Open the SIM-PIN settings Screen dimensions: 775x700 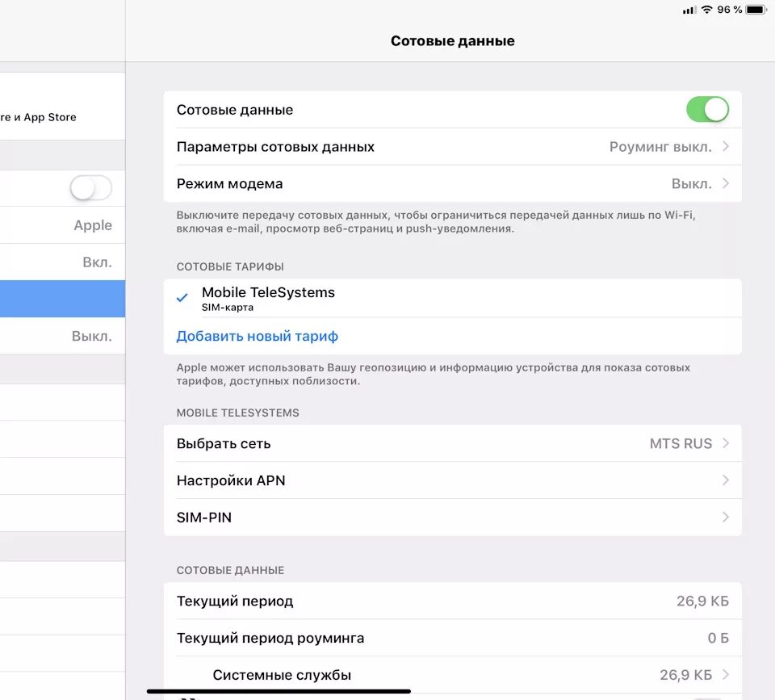[452, 517]
